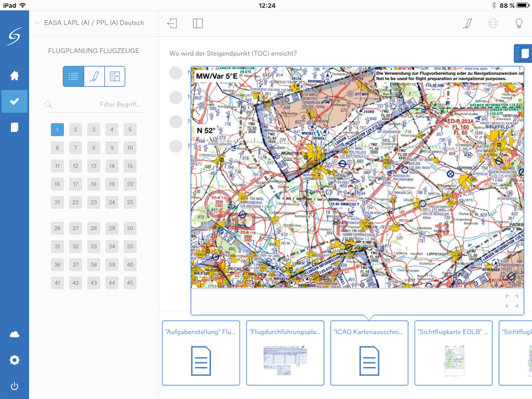Viewport: 532px width, 399px height.
Task: Go to question 27
Action: tap(75, 228)
